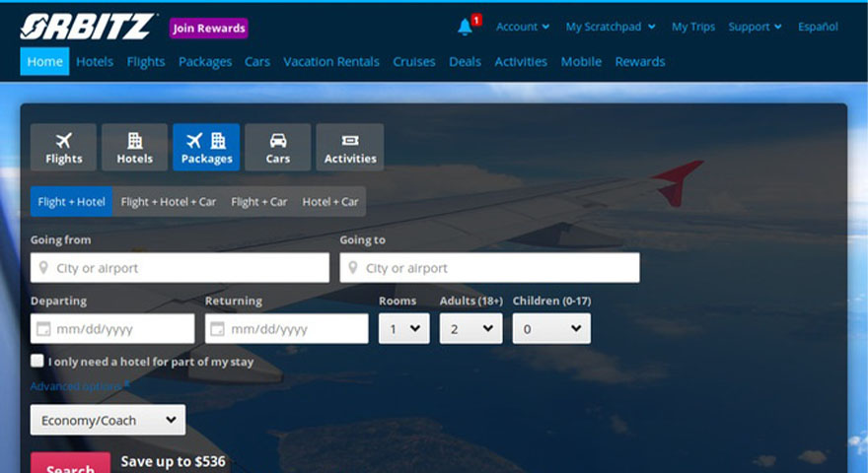Image resolution: width=868 pixels, height=473 pixels.
Task: Select the Flights airplane tab
Action: (x=64, y=147)
